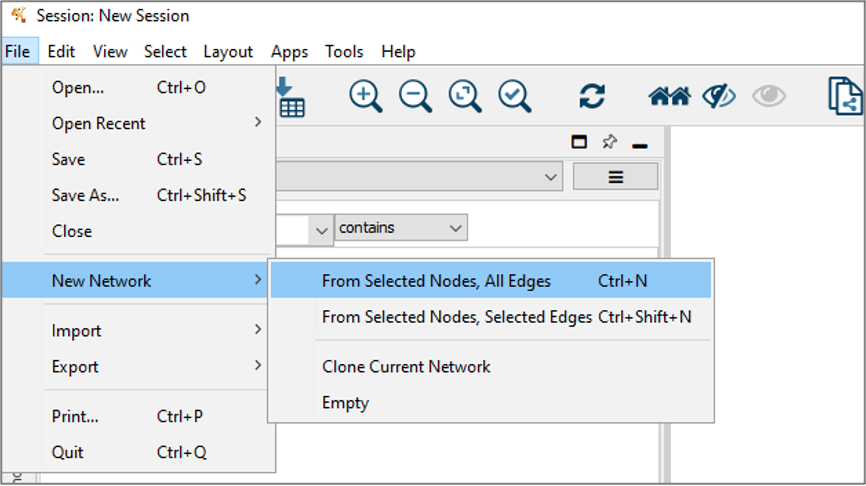Open the 'contains' filter dropdown

(x=401, y=228)
